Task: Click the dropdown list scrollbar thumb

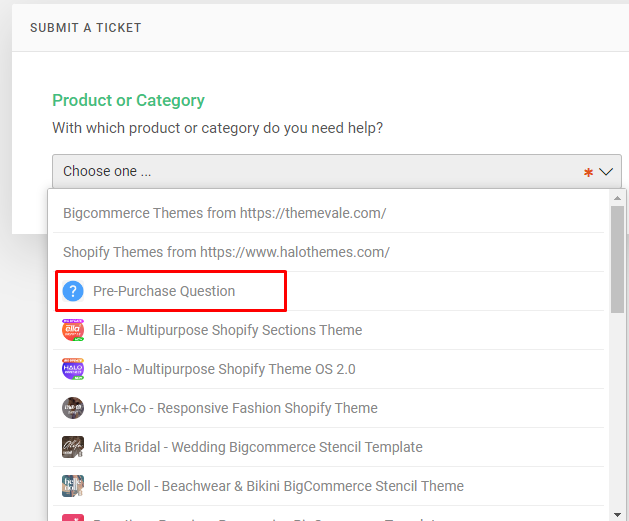Action: pos(617,259)
